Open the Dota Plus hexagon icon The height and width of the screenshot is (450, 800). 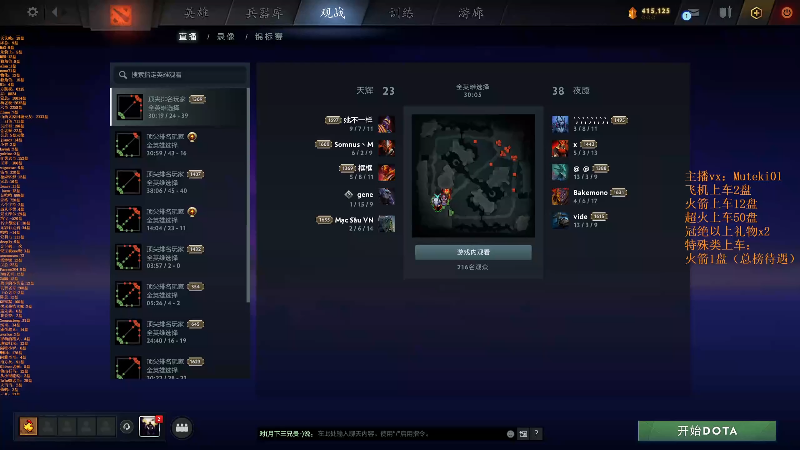[756, 13]
